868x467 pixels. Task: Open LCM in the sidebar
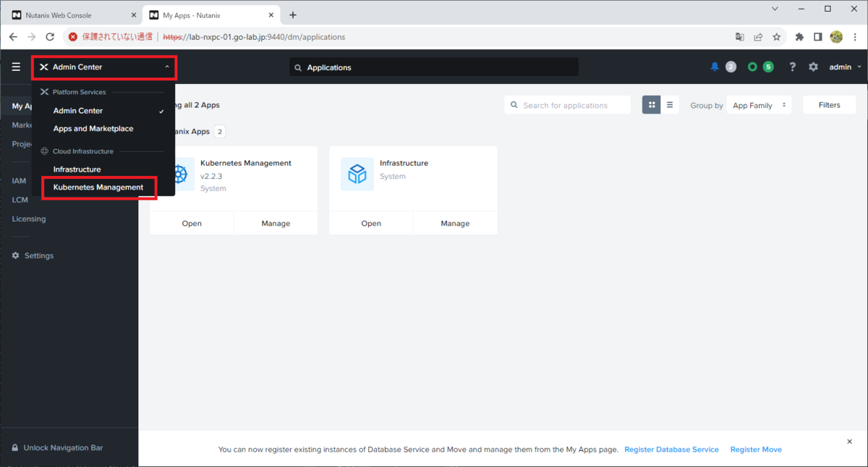[x=20, y=200]
